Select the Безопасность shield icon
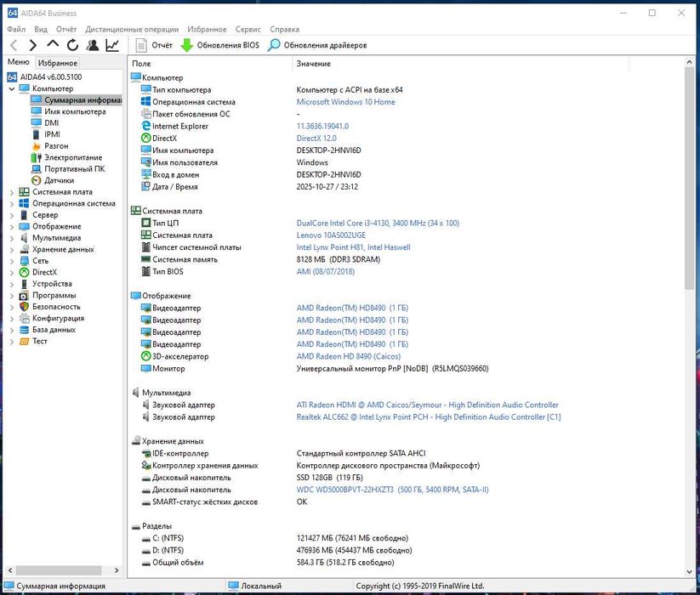 point(24,307)
